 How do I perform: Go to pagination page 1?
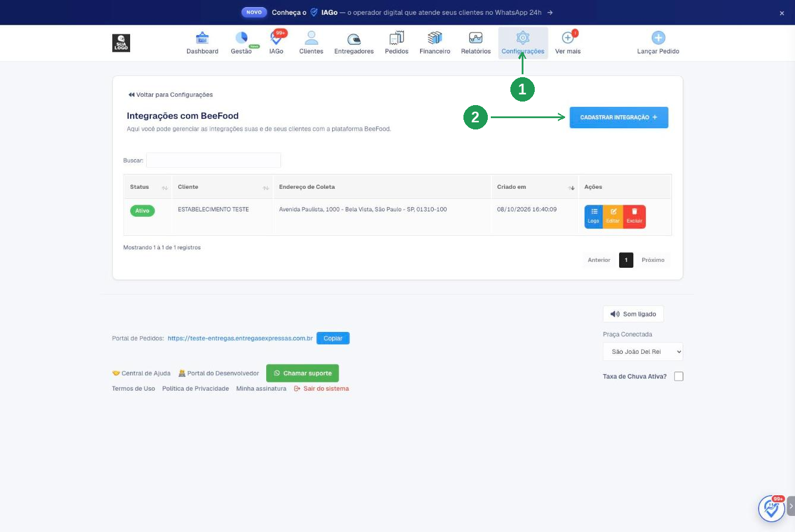click(x=626, y=260)
